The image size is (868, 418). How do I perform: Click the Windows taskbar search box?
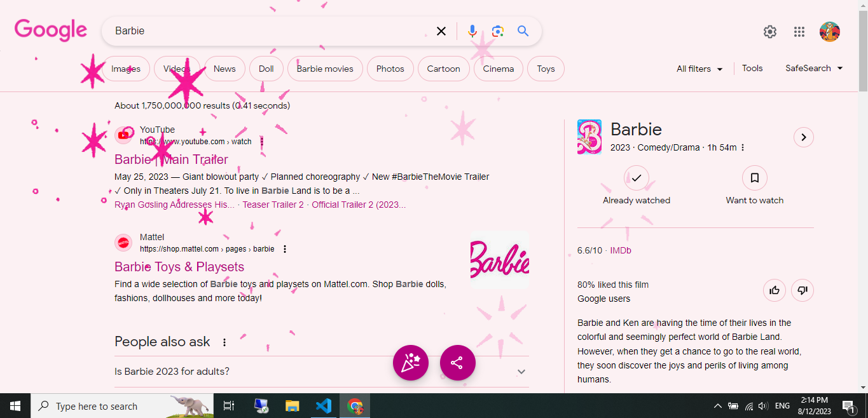coord(122,406)
